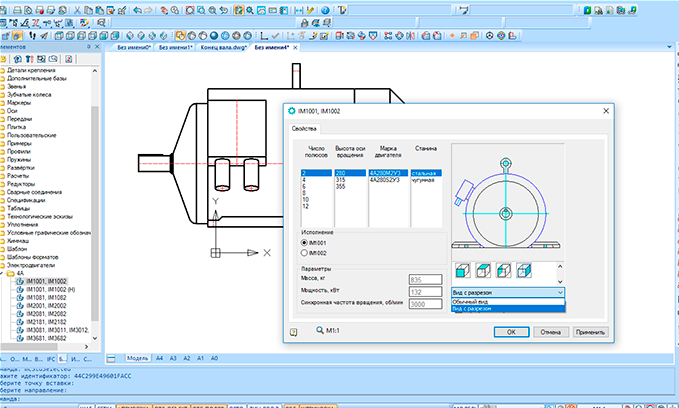Image resolution: width=679 pixels, height=408 pixels.
Task: Click the 'Применить' button
Action: [x=590, y=332]
